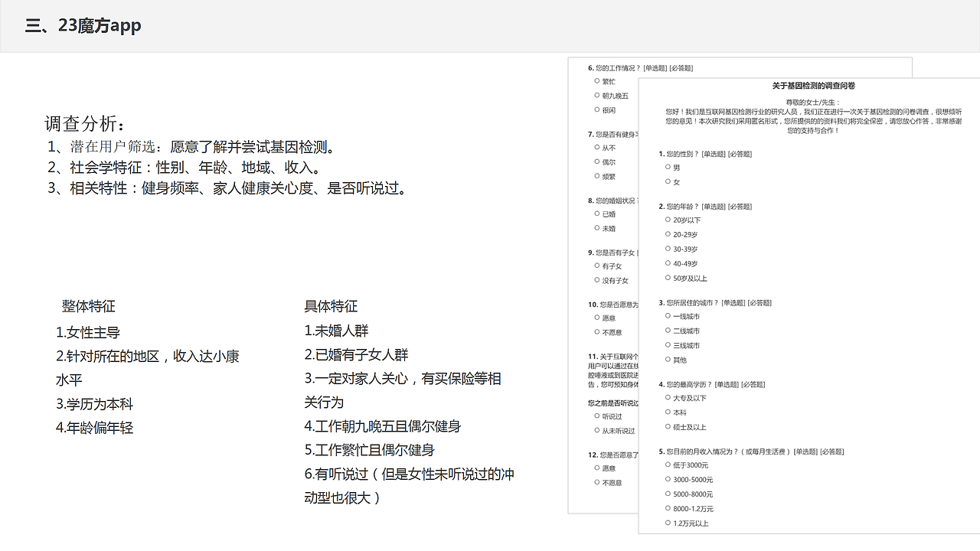The height and width of the screenshot is (551, 980).
Task: Click the 调查分析 heading
Action: 85,124
